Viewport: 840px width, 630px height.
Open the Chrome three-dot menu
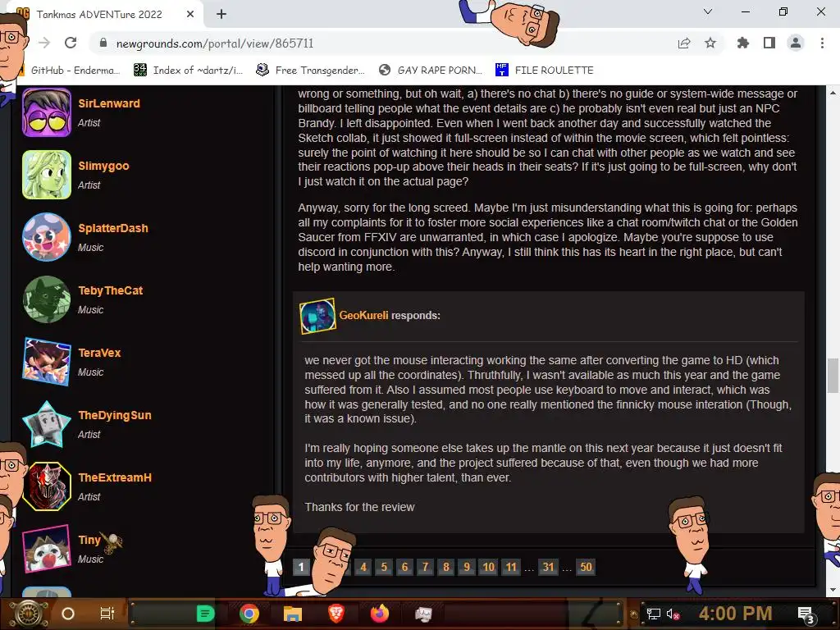(x=822, y=43)
